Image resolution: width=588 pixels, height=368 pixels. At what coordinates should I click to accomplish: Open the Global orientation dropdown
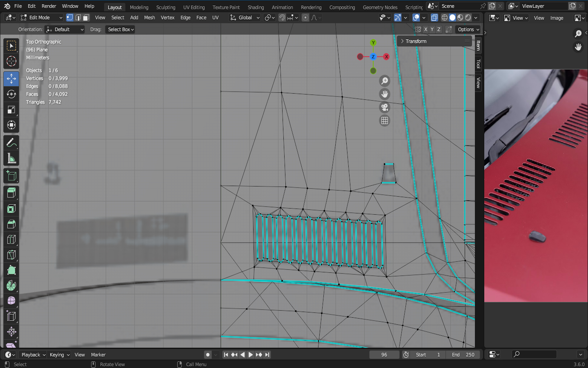[245, 18]
